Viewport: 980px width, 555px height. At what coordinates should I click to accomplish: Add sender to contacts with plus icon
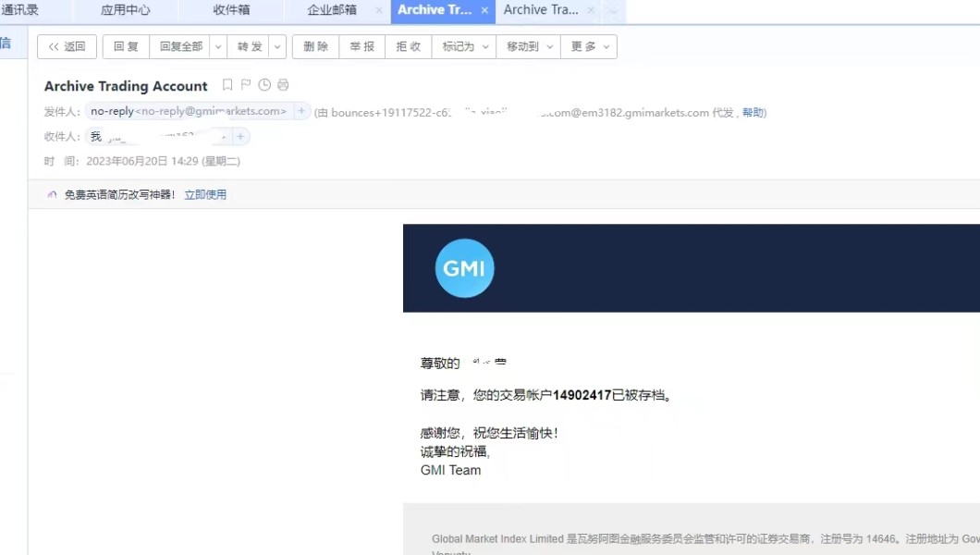click(x=301, y=111)
